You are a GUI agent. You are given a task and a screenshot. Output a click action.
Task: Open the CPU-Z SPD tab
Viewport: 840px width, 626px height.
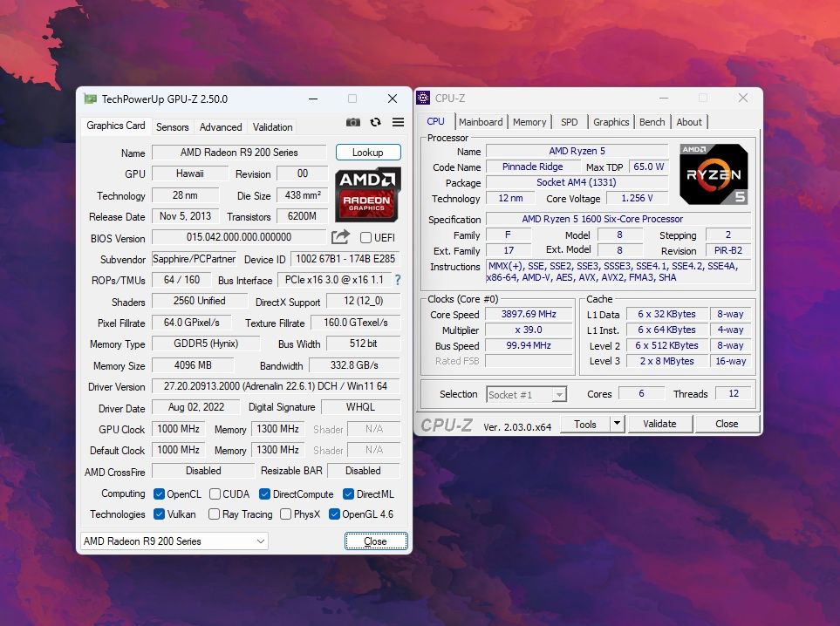569,122
